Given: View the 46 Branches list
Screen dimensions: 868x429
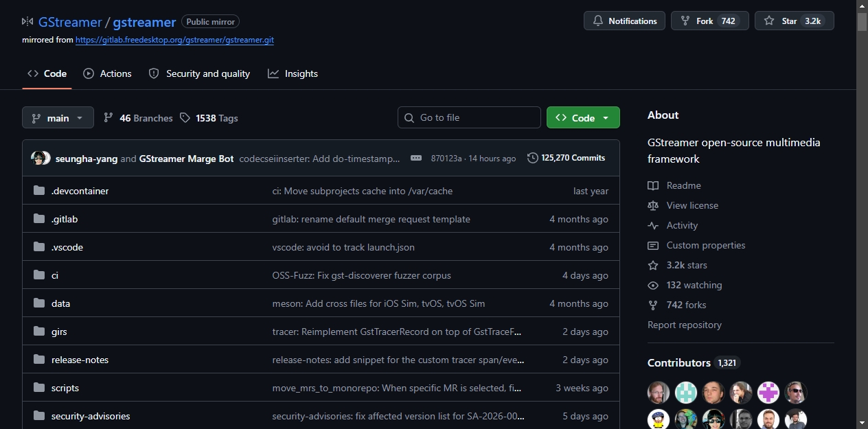Looking at the screenshot, I should coord(138,118).
